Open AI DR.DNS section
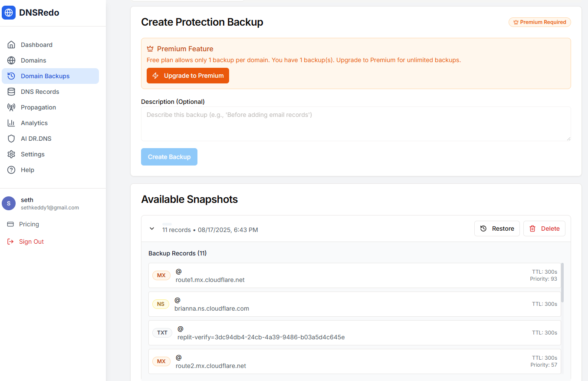 point(50,139)
